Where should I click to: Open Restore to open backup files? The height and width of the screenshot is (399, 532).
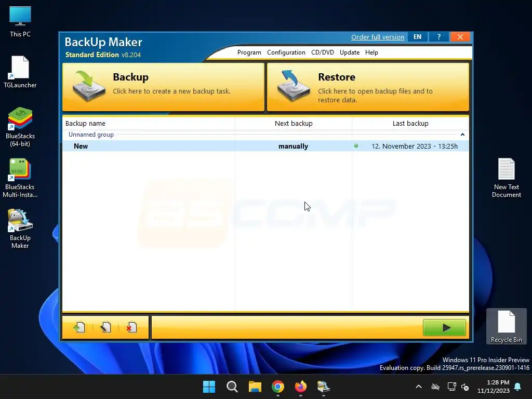(x=368, y=87)
